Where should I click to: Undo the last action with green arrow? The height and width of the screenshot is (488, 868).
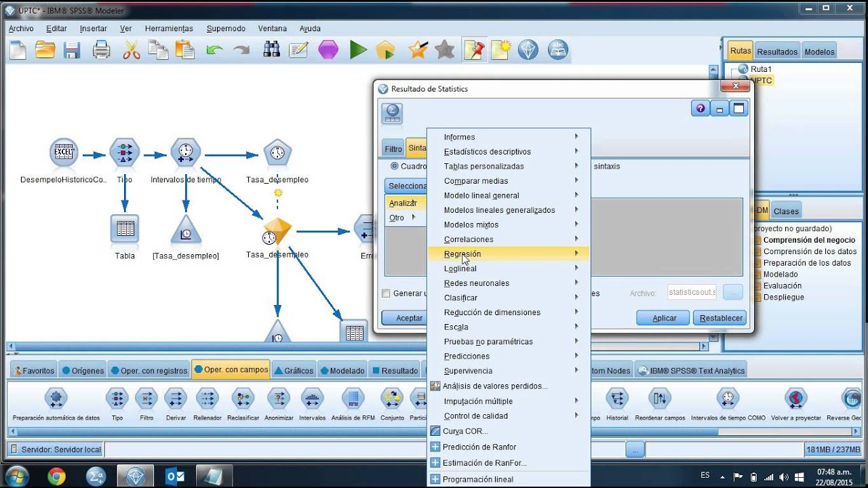coord(214,50)
